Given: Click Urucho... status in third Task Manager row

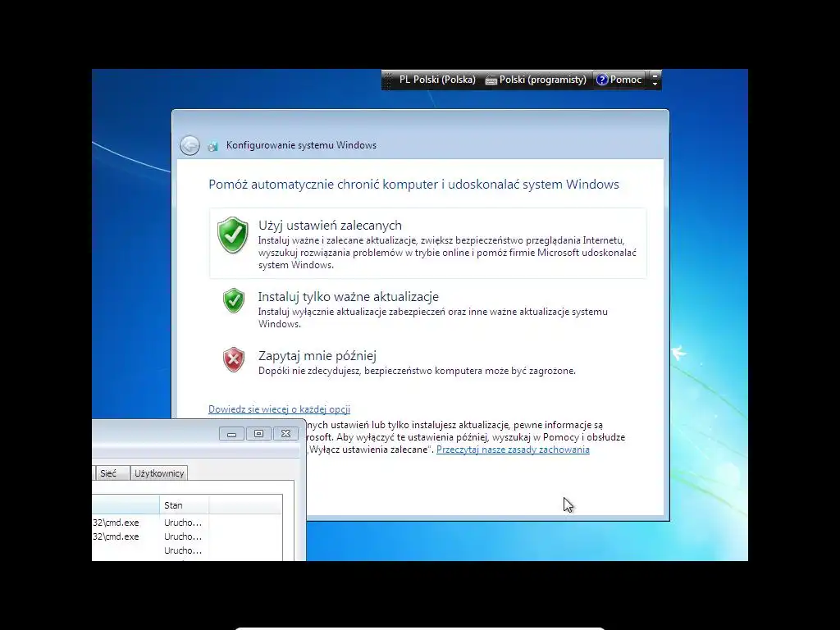Looking at the screenshot, I should [x=183, y=550].
